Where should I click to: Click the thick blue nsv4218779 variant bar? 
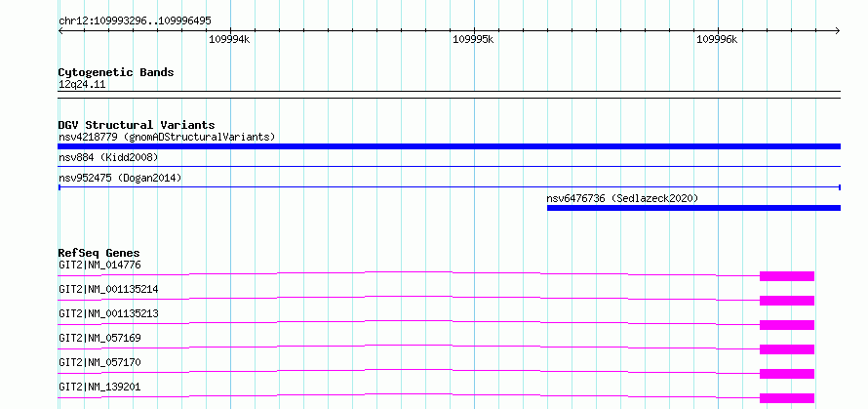pyautogui.click(x=449, y=146)
